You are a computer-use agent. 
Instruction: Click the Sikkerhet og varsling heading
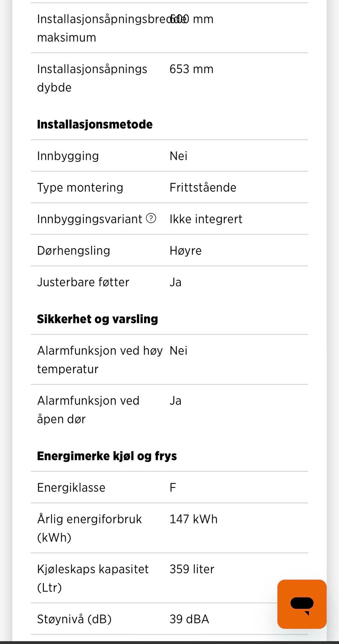[x=97, y=319]
